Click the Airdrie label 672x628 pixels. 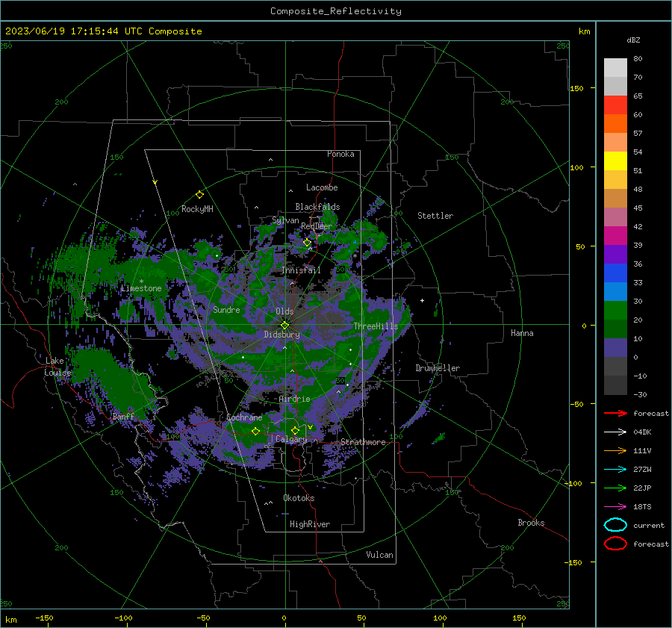point(294,399)
